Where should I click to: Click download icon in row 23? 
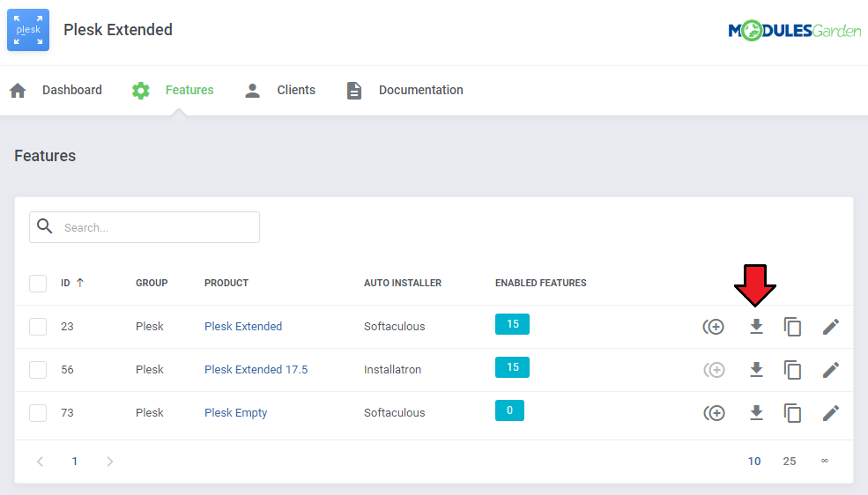coord(756,326)
